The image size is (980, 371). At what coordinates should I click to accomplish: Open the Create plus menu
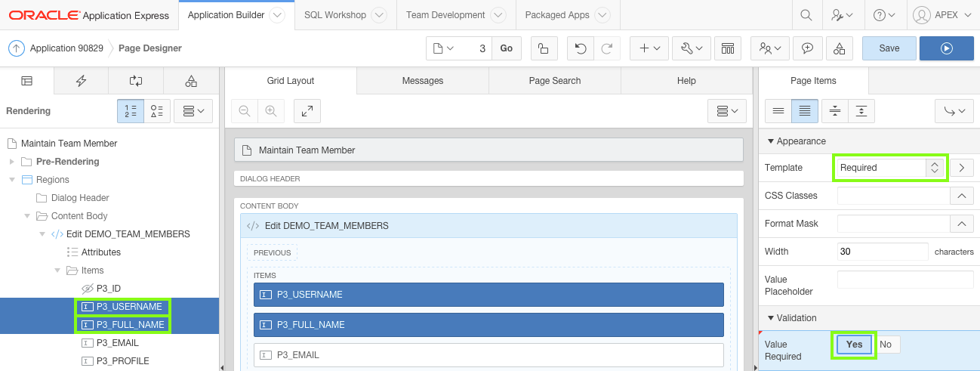(649, 48)
